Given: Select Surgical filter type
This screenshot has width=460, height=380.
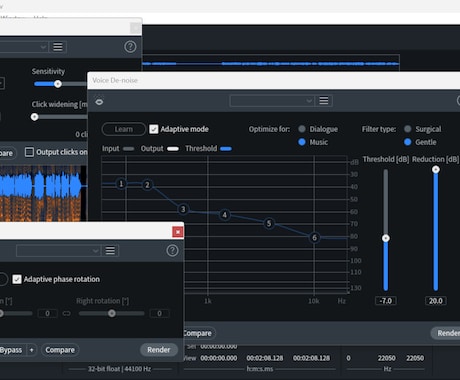Looking at the screenshot, I should click(x=407, y=129).
